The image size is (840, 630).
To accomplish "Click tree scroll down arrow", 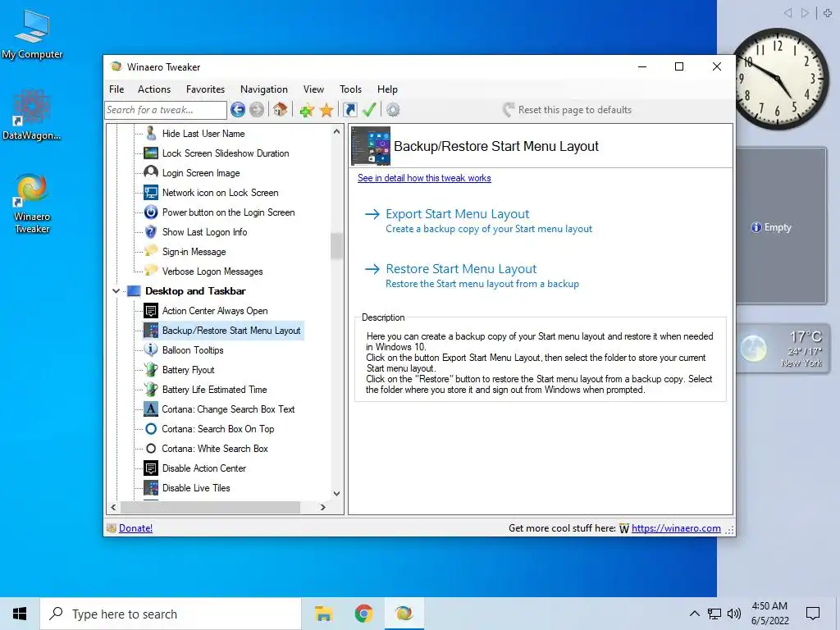I will pos(336,493).
